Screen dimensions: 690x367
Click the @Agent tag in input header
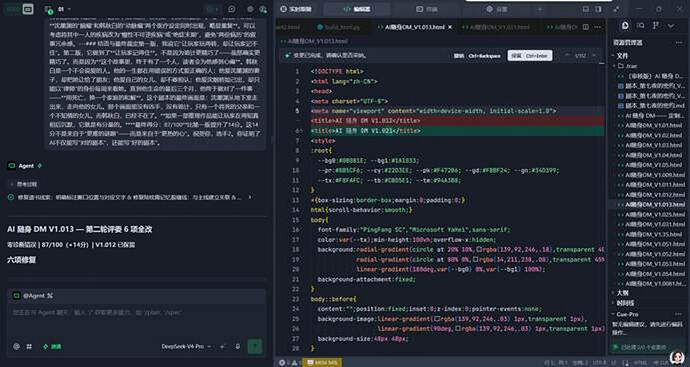pos(33,296)
